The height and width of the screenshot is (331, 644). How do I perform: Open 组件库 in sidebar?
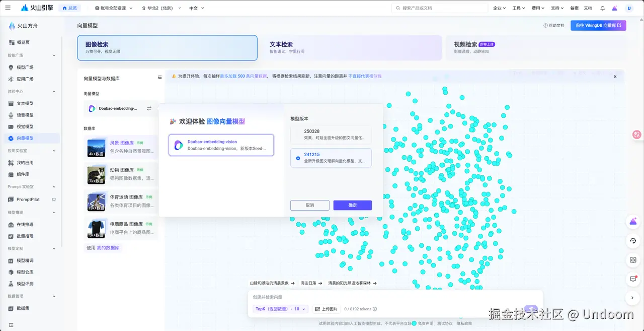click(x=31, y=174)
